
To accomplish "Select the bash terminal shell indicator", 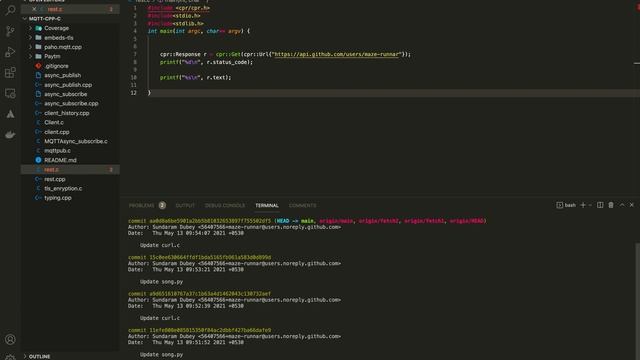I will (x=566, y=205).
